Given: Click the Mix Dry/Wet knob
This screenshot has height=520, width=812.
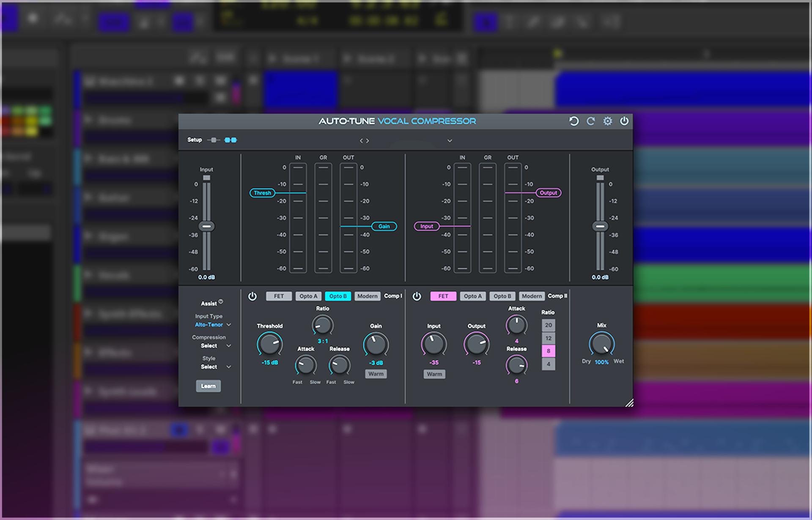Looking at the screenshot, I should pos(602,344).
